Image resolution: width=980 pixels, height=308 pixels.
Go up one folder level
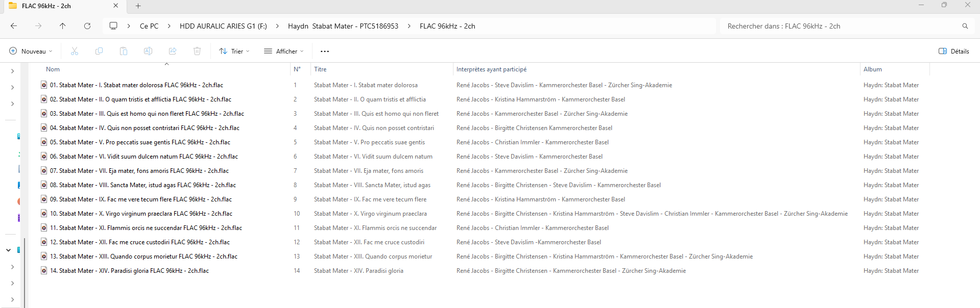point(63,26)
